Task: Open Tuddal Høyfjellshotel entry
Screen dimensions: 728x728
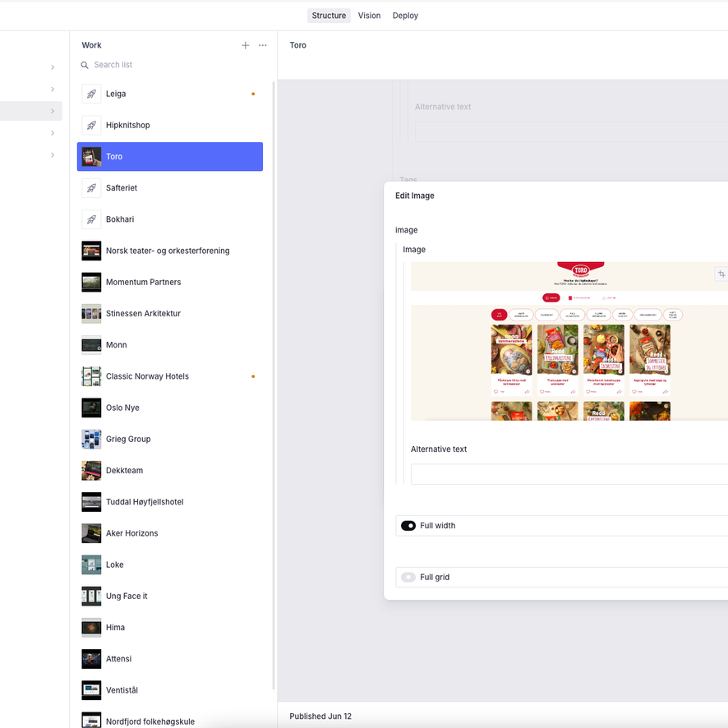Action: click(x=170, y=502)
